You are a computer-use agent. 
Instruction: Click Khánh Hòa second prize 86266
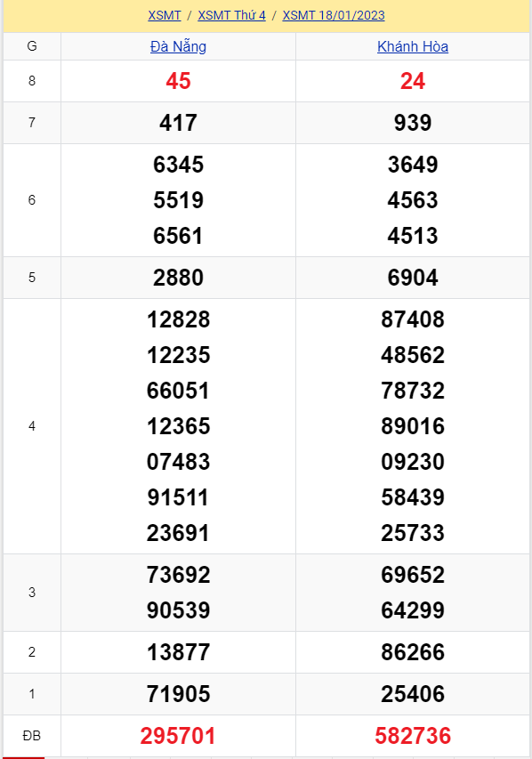(413, 652)
